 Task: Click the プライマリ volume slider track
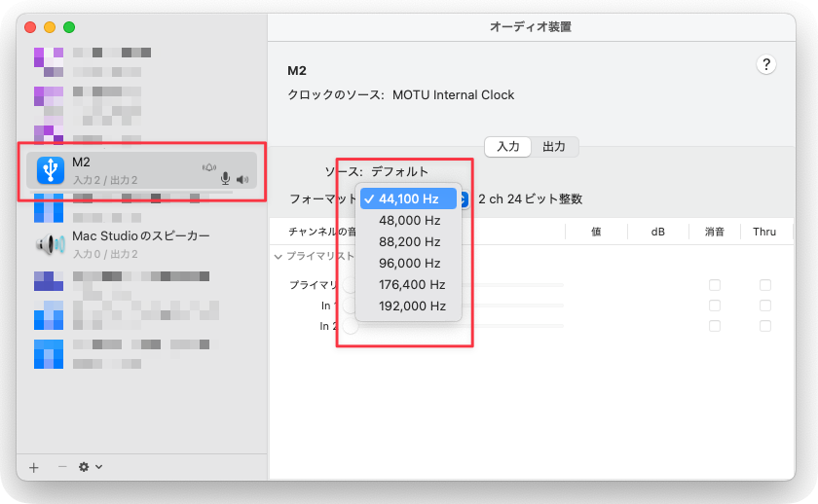click(513, 285)
